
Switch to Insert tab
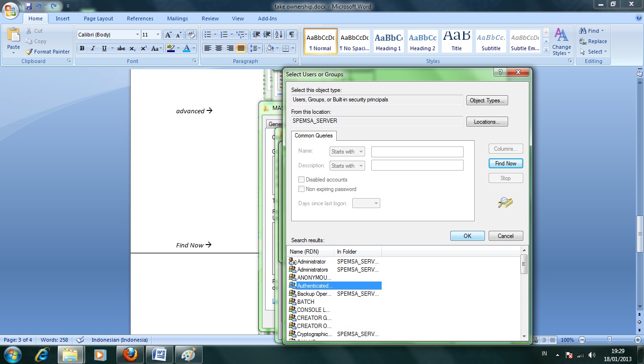(63, 18)
